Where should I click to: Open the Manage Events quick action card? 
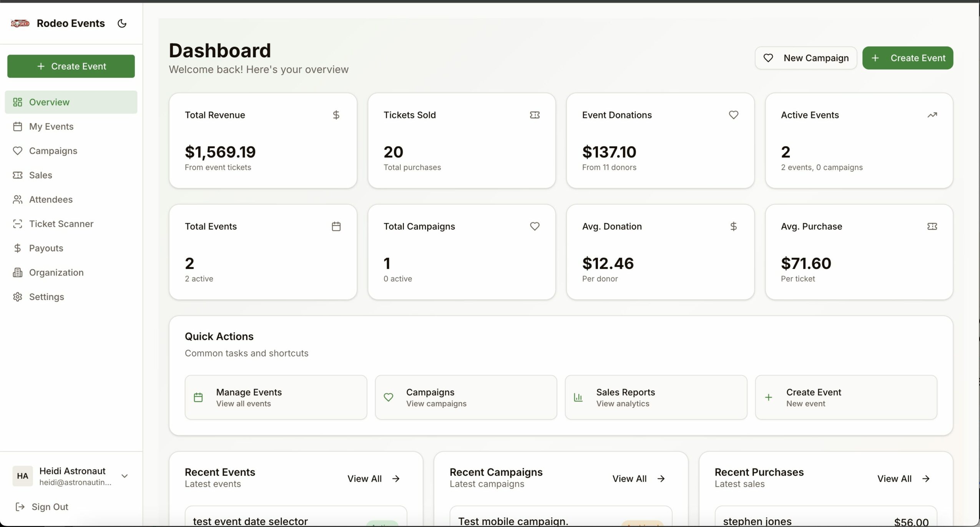pos(276,397)
